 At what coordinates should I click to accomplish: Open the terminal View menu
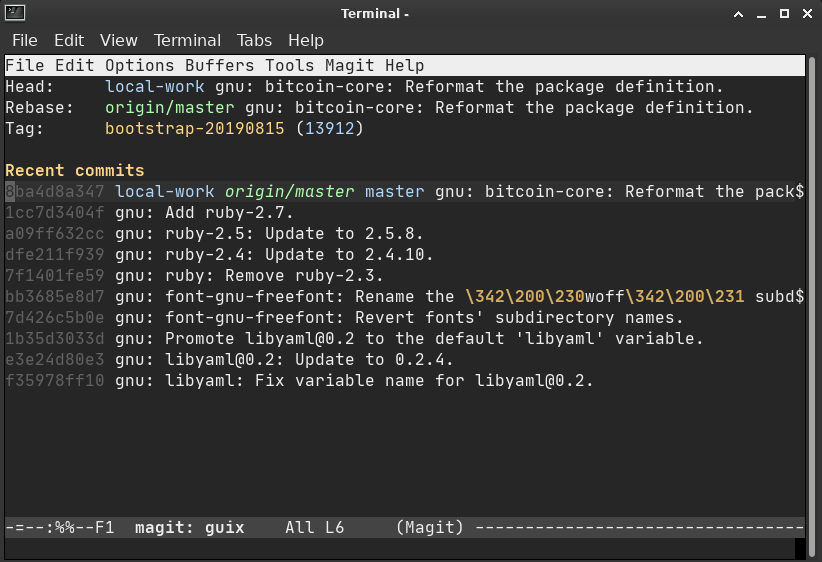tap(118, 40)
